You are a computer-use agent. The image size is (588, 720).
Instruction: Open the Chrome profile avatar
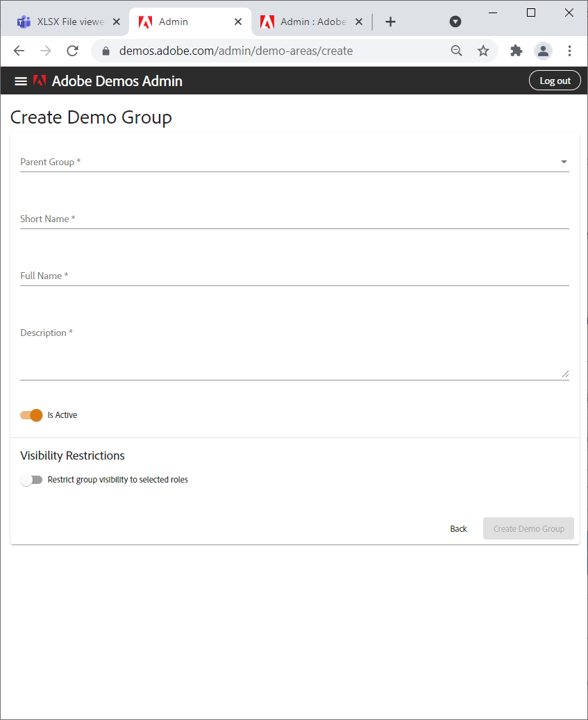[x=543, y=51]
